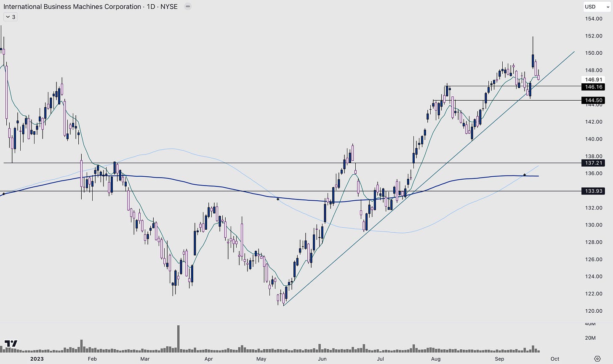Click the 122.00 price axis value
The width and height of the screenshot is (613, 364).
pyautogui.click(x=593, y=294)
